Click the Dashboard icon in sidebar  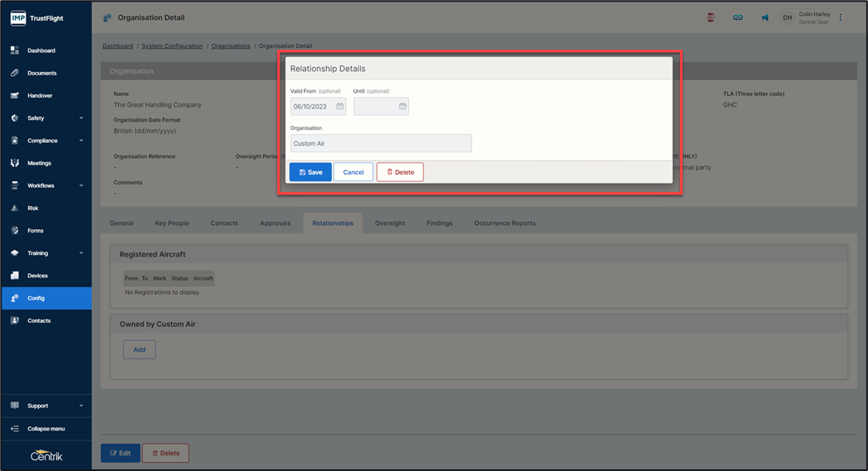15,50
